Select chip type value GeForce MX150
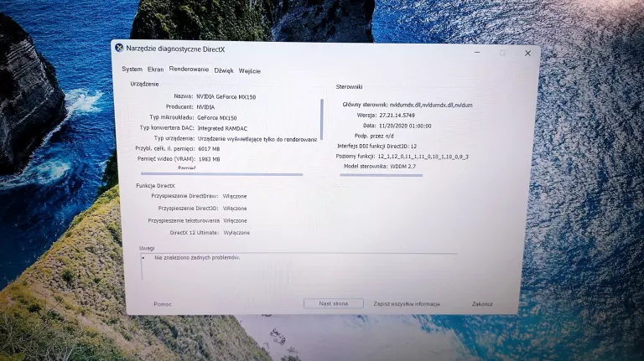Image resolution: width=644 pixels, height=361 pixels. [x=217, y=118]
